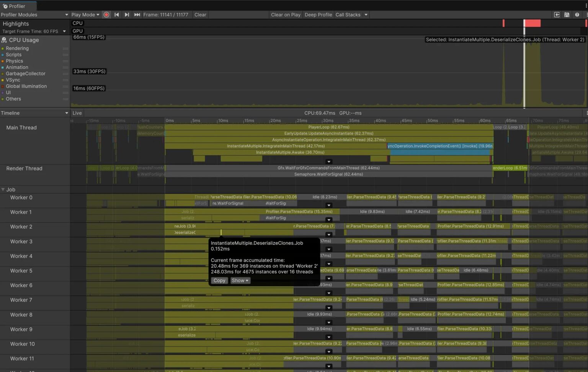
Task: Toggle Clear on Play
Action: [286, 15]
